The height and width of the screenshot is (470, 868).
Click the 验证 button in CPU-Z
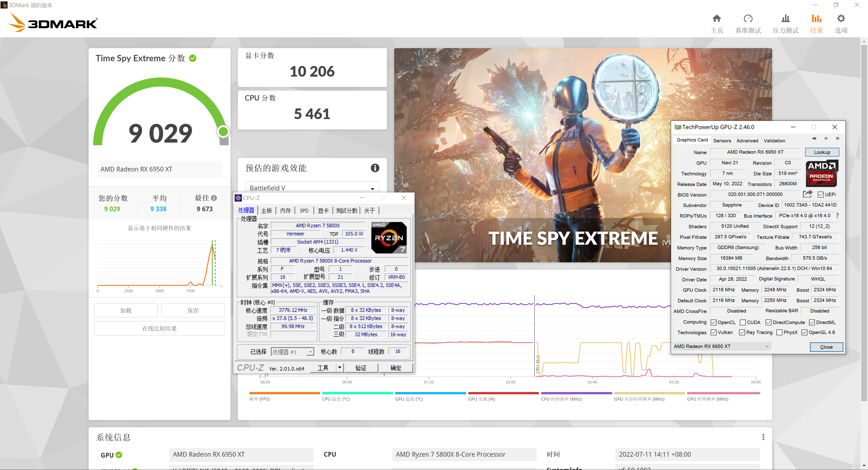[x=361, y=368]
